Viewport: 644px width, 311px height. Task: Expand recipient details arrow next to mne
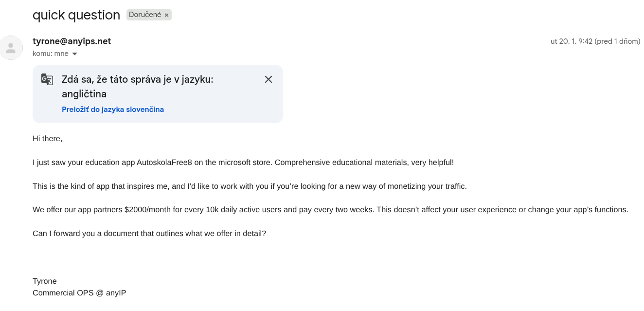point(74,54)
